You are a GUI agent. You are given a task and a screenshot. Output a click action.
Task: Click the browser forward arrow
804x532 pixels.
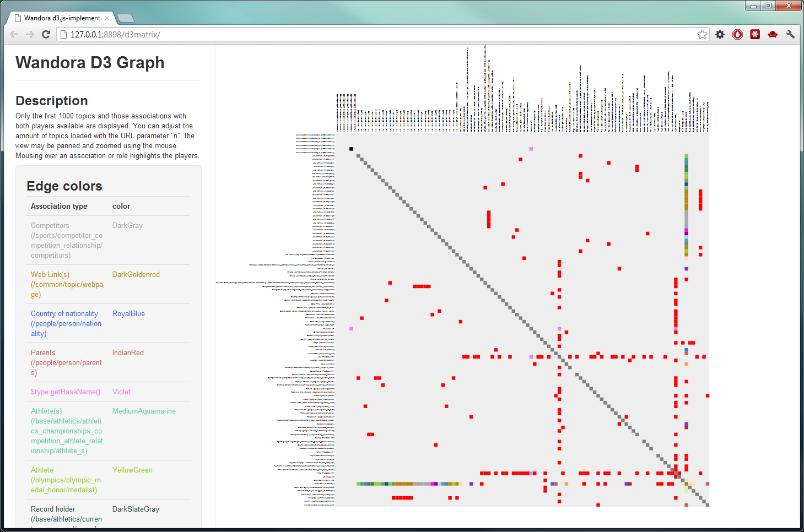point(30,34)
